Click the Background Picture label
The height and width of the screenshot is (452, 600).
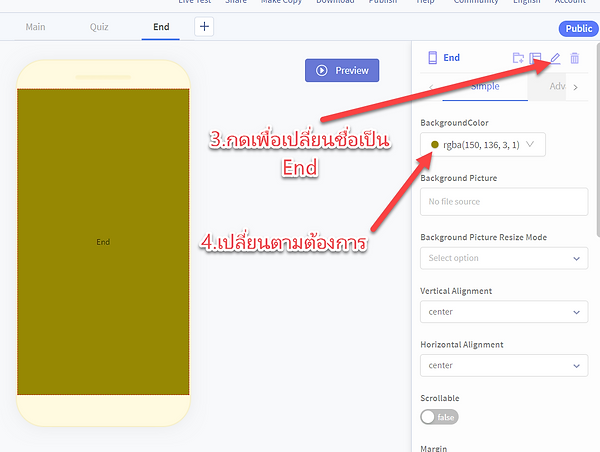pos(458,178)
